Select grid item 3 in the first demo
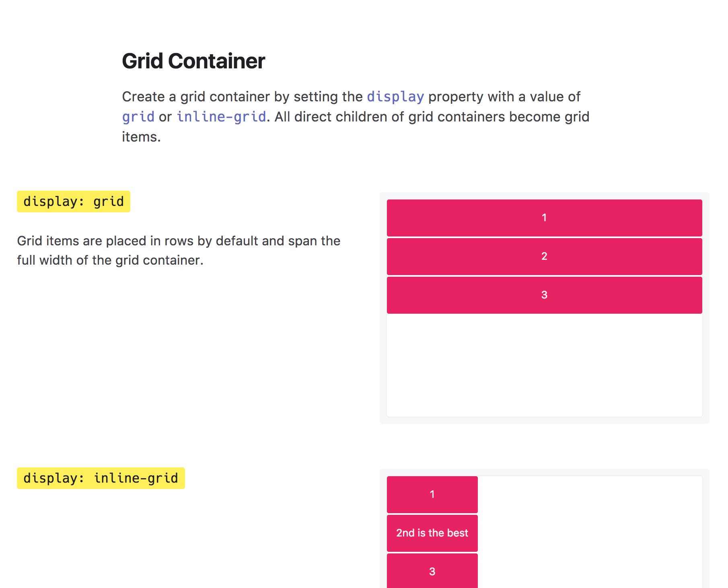The width and height of the screenshot is (728, 588). coord(545,295)
